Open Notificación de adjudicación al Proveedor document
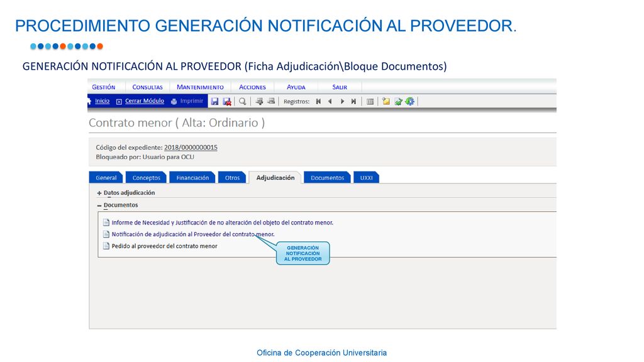Viewport: 644px width, 362px height. 193,234
